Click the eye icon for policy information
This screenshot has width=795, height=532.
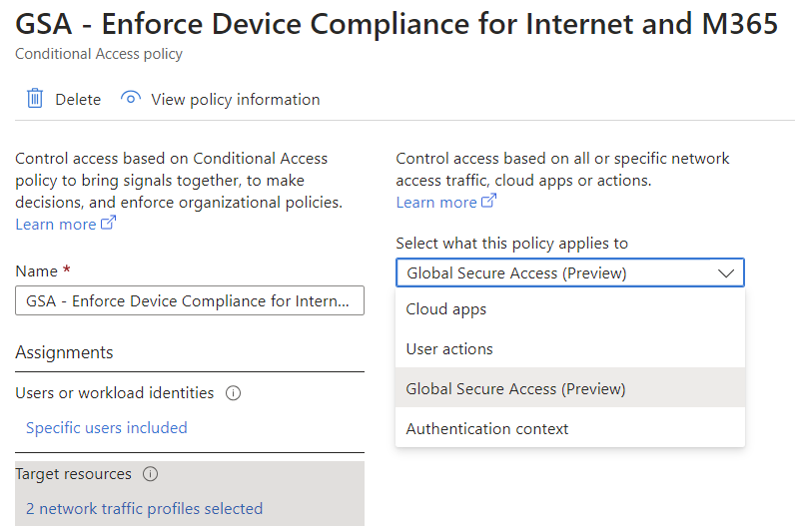click(130, 99)
